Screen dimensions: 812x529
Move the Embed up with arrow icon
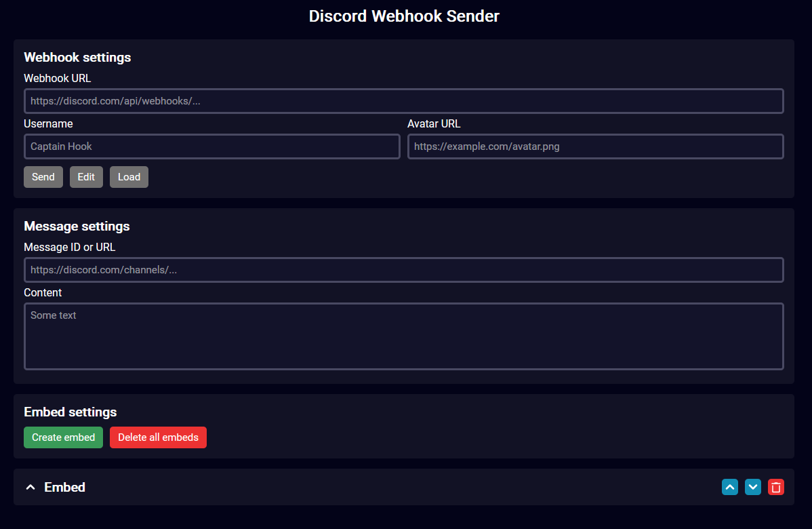point(730,487)
